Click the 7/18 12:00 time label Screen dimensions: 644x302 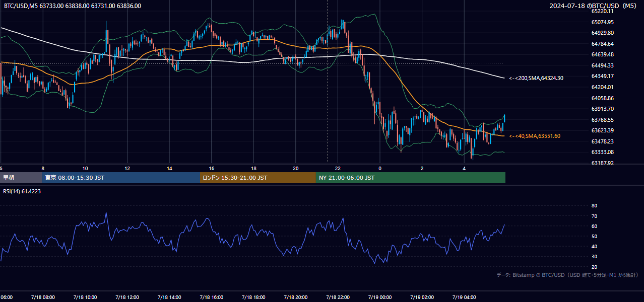tap(127, 297)
